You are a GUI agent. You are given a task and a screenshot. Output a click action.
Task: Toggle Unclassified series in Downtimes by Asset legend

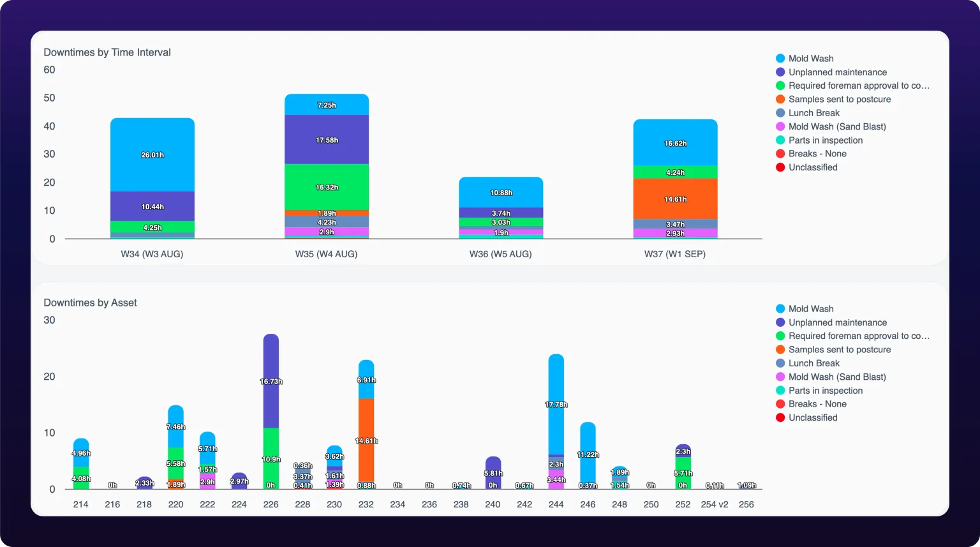coord(806,417)
